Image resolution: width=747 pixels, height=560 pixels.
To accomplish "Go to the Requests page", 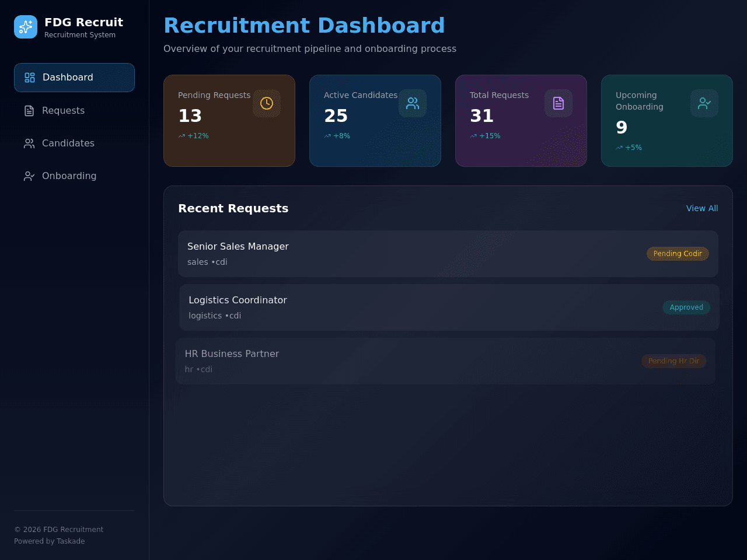I will (74, 111).
